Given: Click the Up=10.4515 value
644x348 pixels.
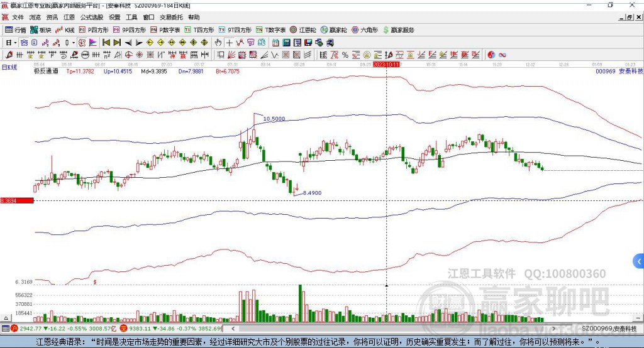Looking at the screenshot, I should click(x=118, y=71).
